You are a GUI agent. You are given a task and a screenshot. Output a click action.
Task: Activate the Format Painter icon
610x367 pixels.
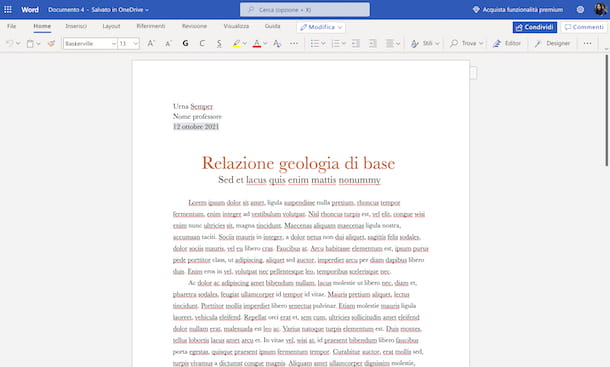pos(51,44)
